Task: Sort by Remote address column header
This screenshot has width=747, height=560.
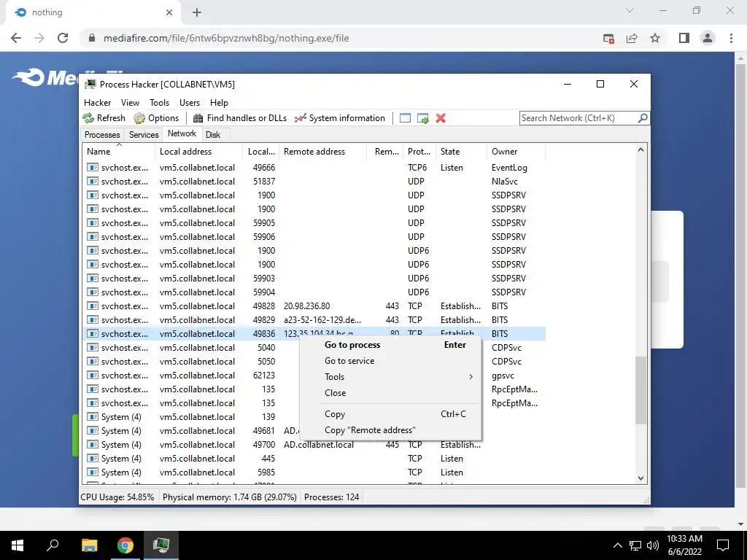Action: 322,152
